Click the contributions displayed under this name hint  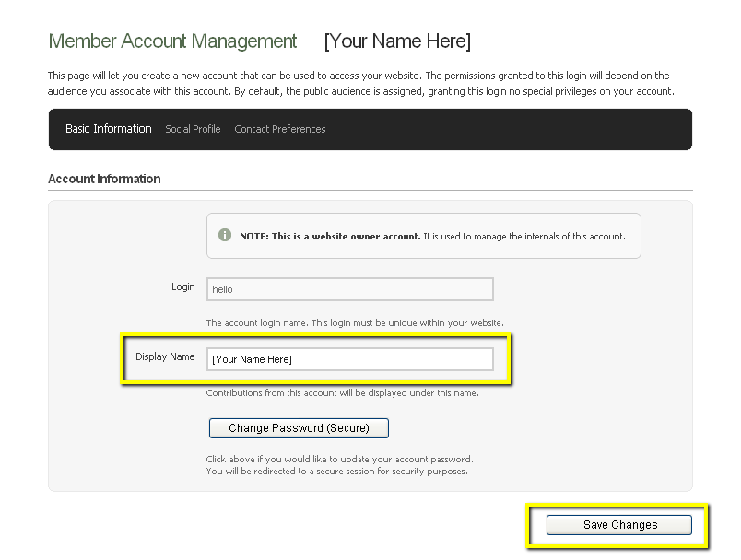[x=342, y=393]
